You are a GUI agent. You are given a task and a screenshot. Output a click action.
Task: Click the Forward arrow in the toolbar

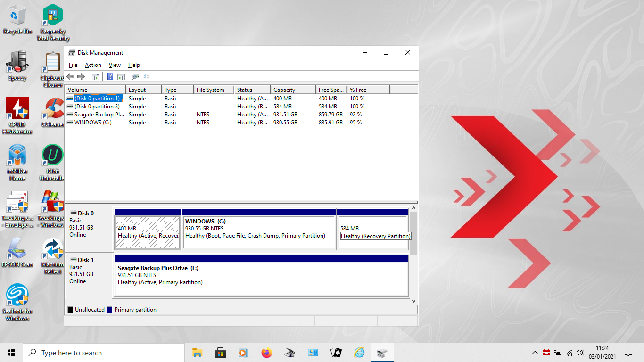pos(81,76)
